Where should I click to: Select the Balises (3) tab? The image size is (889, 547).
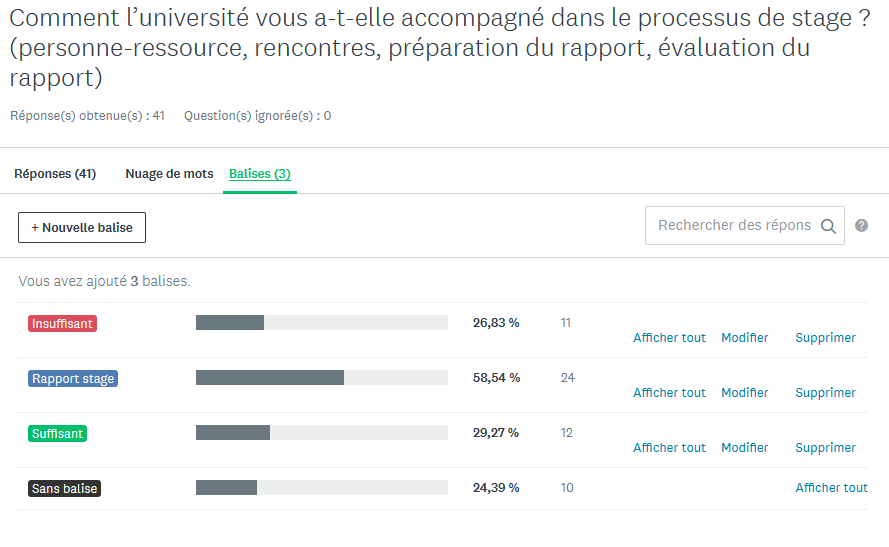(260, 173)
